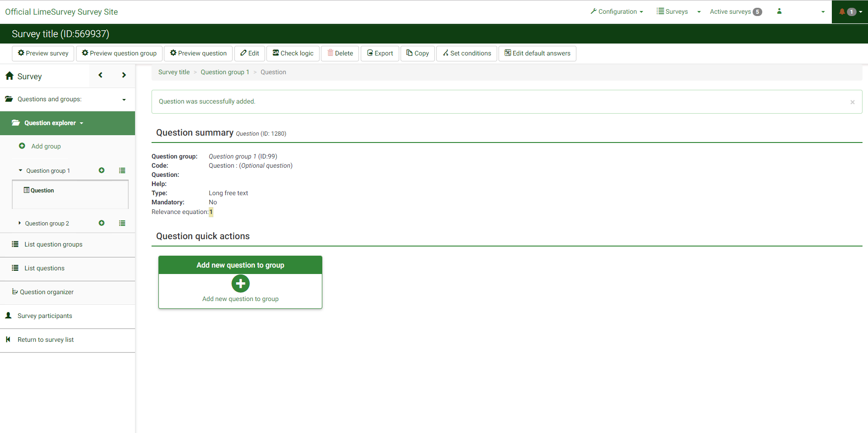
Task: Click the 'Long free text' type value
Action: click(228, 193)
